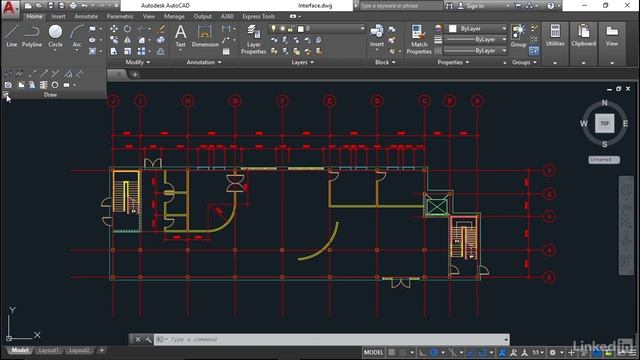Open Layer Properties manager
Image resolution: width=640 pixels, height=360 pixels.
253,39
